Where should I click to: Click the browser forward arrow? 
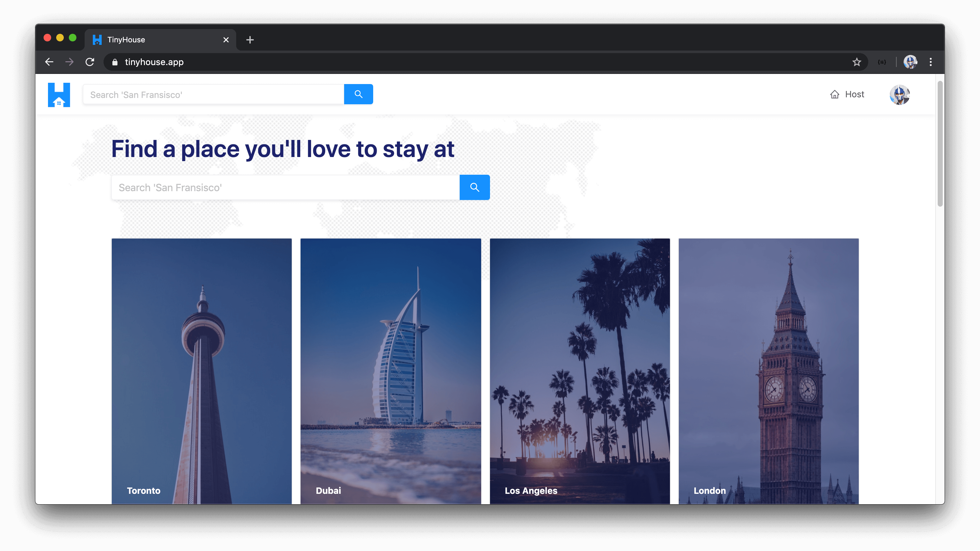[x=69, y=62]
